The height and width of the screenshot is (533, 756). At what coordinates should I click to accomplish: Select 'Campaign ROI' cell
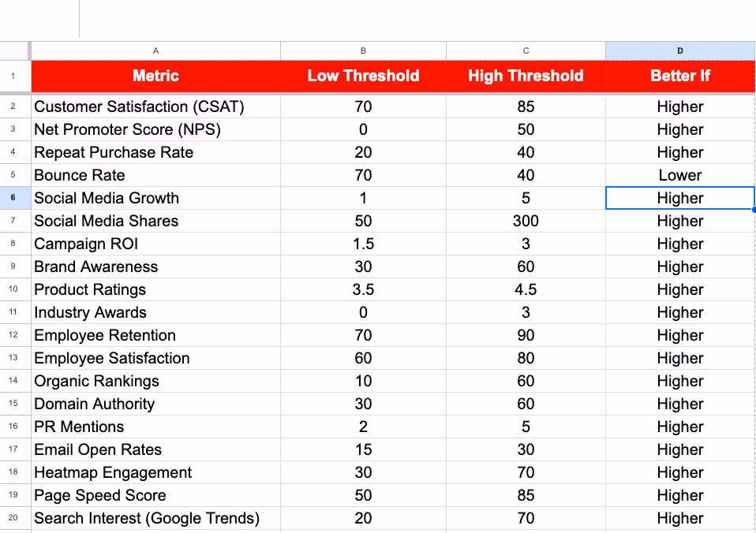coord(155,244)
